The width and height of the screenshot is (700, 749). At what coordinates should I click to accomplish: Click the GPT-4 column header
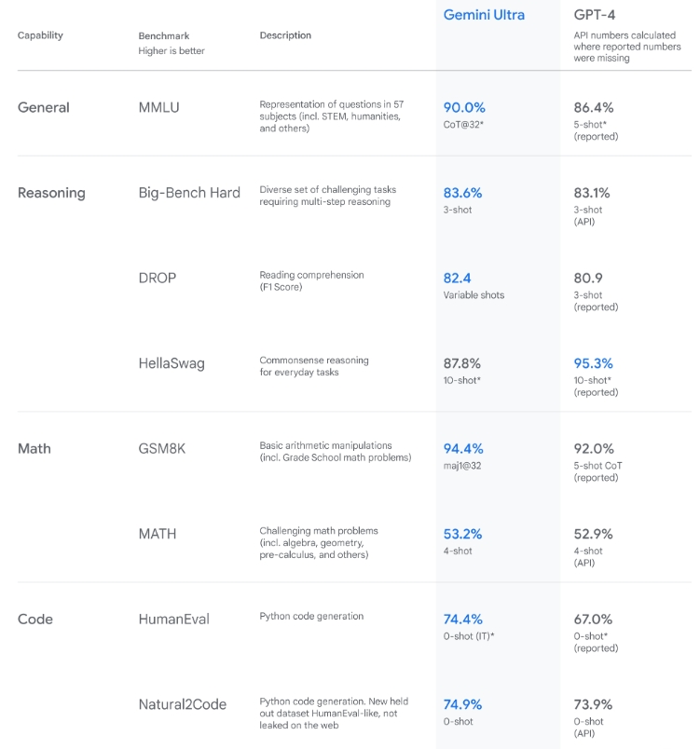(594, 15)
